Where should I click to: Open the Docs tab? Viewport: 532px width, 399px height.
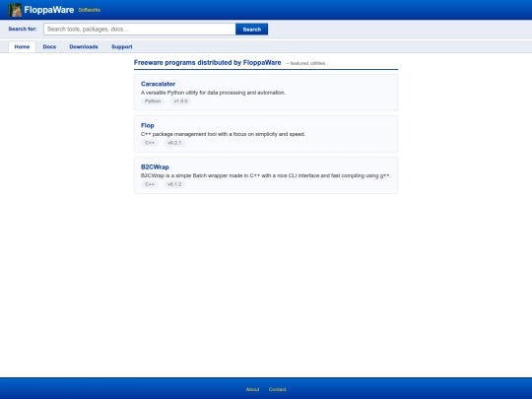click(49, 47)
